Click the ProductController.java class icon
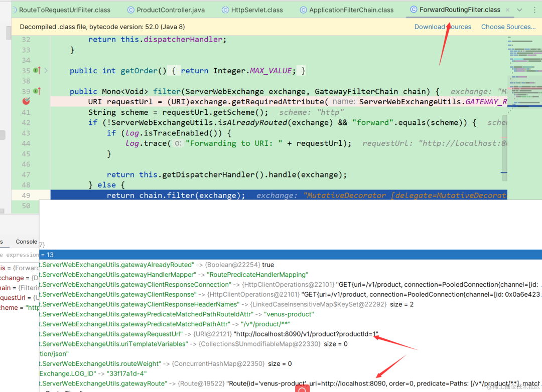 pyautogui.click(x=130, y=10)
